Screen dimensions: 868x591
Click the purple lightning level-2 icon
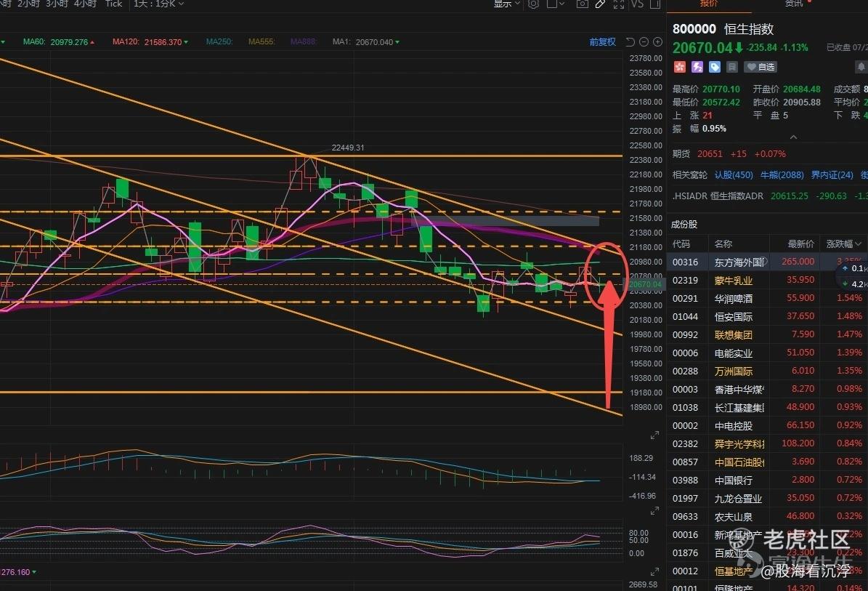(x=697, y=67)
